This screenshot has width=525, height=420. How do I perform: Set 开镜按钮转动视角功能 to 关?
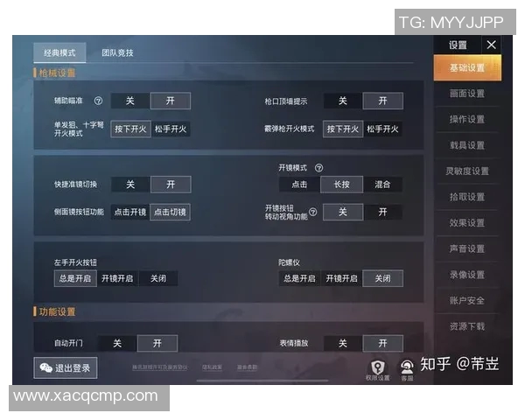pos(343,212)
